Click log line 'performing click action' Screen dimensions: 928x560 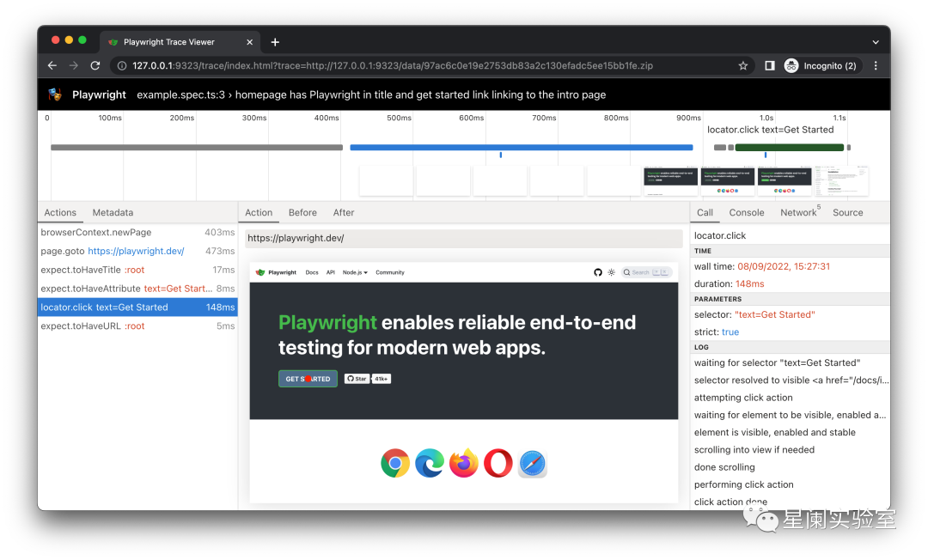(x=743, y=484)
